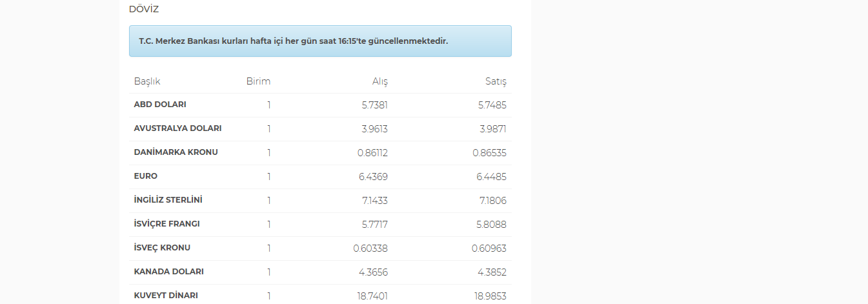868x304 pixels.
Task: Select the KUVEYT DİNARI row label
Action: 166,296
